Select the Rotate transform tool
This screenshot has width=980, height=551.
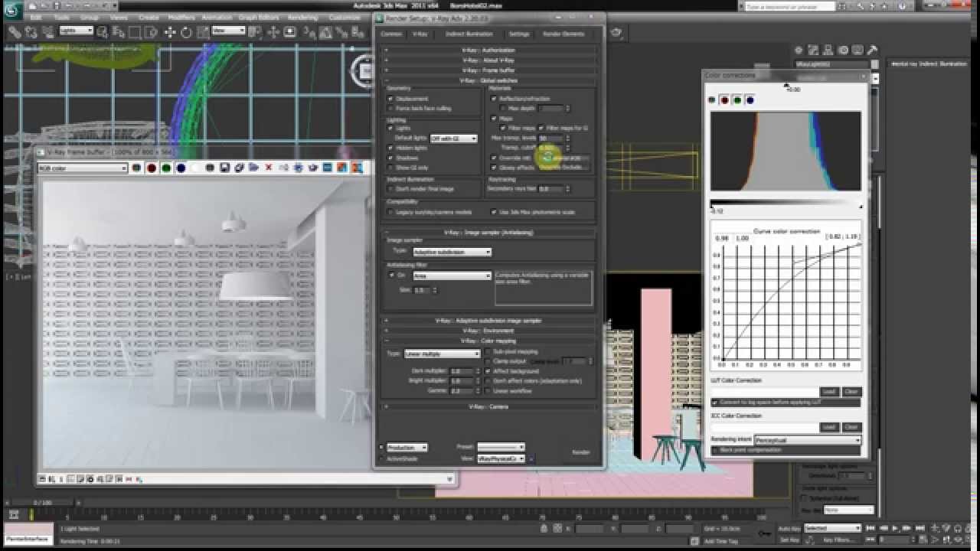click(x=185, y=32)
